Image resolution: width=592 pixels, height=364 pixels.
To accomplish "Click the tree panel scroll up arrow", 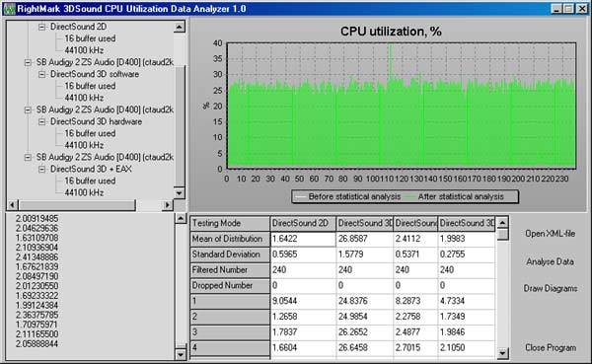I will click(x=179, y=27).
